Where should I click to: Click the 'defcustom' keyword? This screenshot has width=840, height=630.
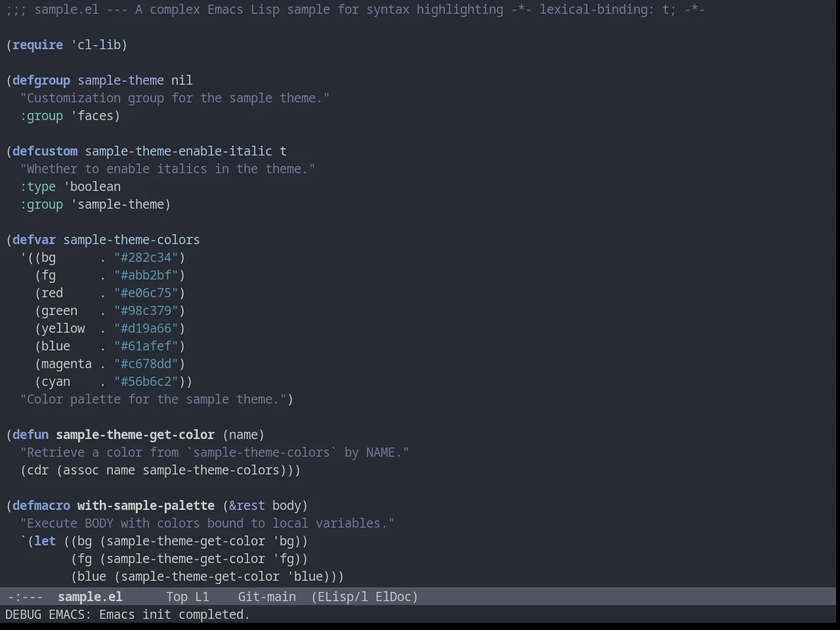pyautogui.click(x=45, y=151)
